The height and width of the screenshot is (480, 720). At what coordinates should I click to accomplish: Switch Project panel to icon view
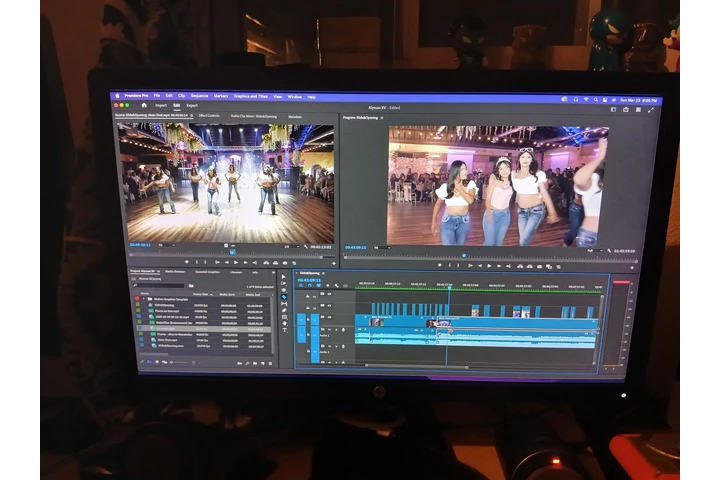pyautogui.click(x=157, y=362)
